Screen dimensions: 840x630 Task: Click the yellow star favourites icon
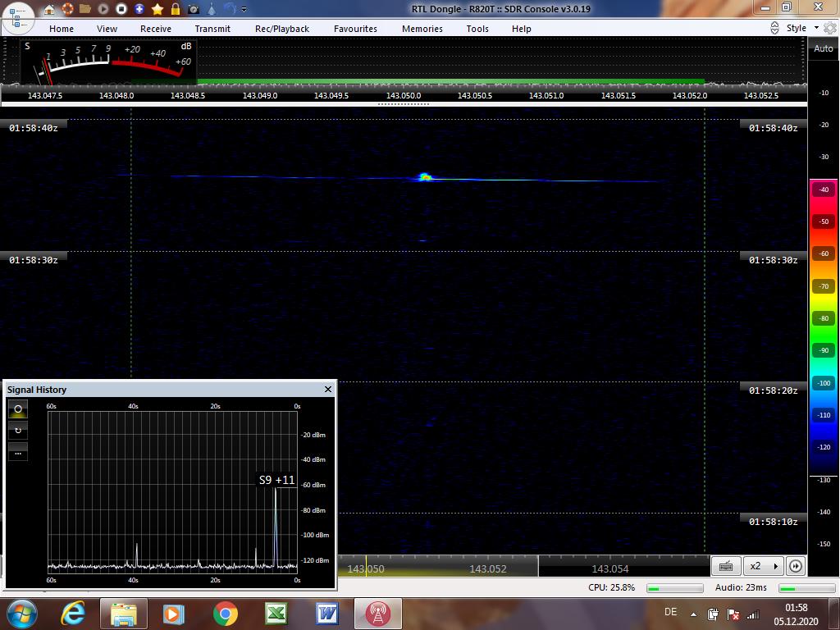pyautogui.click(x=157, y=8)
